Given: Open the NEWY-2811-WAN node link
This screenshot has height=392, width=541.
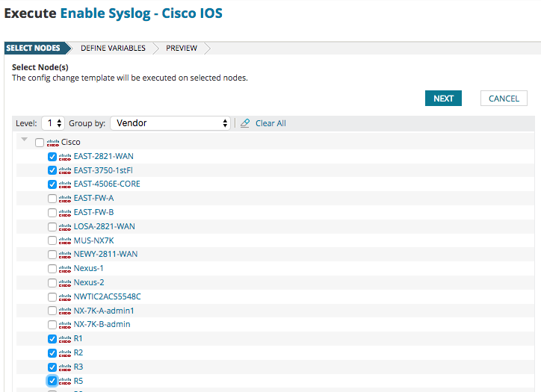Looking at the screenshot, I should point(105,255).
